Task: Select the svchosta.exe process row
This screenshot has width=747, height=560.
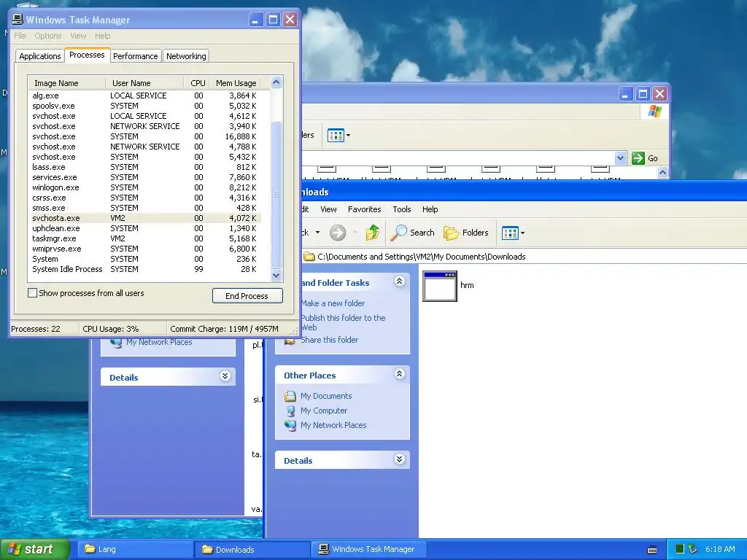Action: [x=145, y=218]
